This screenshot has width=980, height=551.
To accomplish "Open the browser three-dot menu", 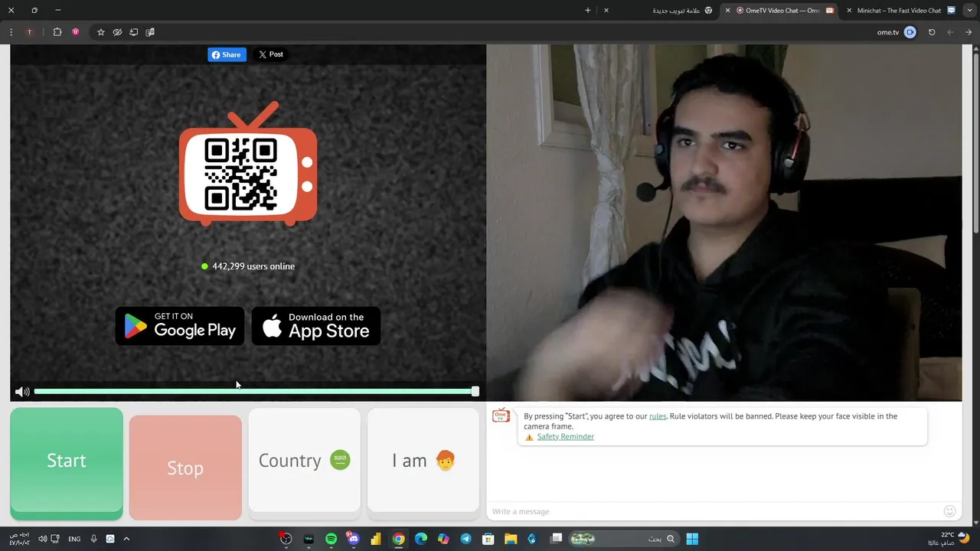I will click(x=11, y=32).
